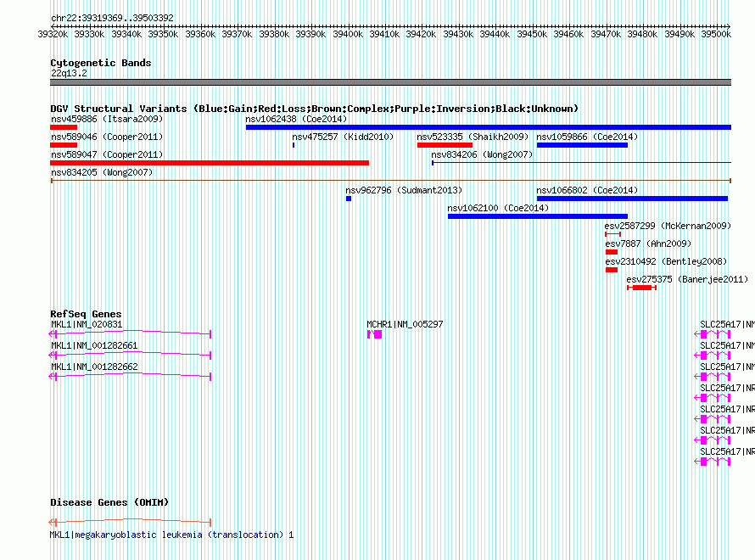The width and height of the screenshot is (755, 560).
Task: Click the red loss bar of nsv523335
Action: [x=445, y=145]
